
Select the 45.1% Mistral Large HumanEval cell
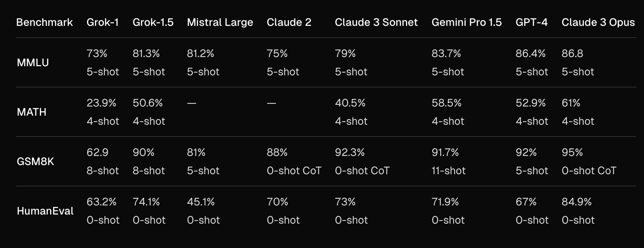click(201, 202)
